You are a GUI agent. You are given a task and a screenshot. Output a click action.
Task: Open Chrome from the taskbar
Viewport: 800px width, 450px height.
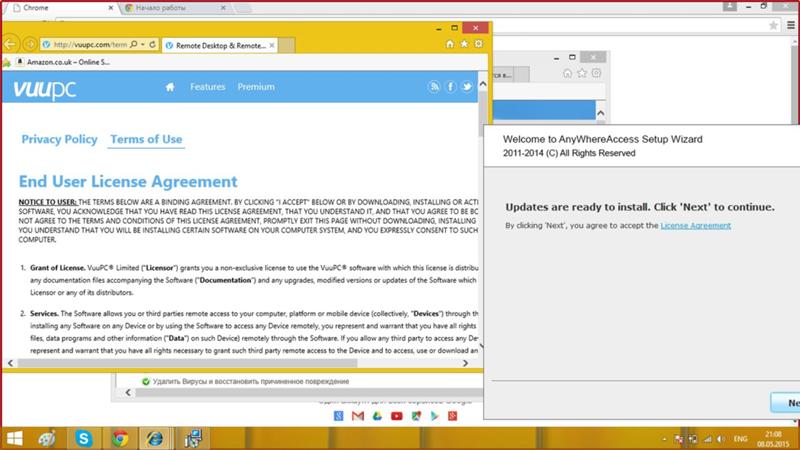(120, 438)
